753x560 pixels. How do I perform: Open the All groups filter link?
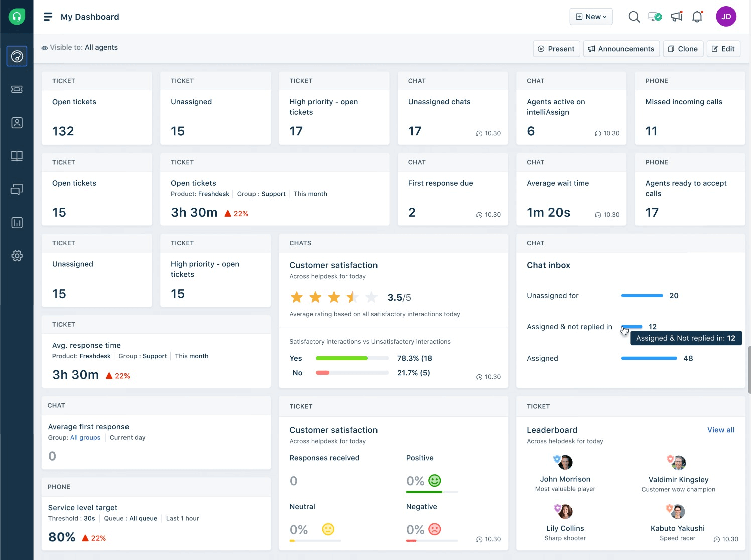tap(85, 437)
